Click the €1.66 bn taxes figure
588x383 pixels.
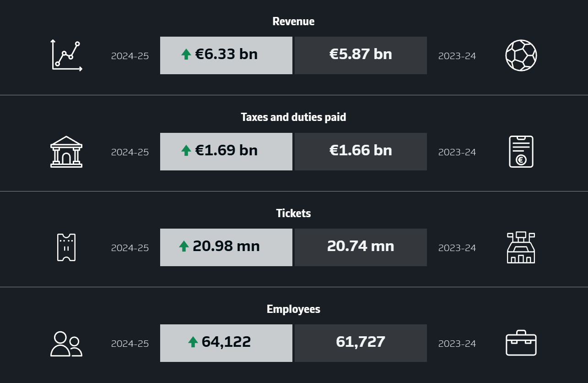click(x=361, y=151)
